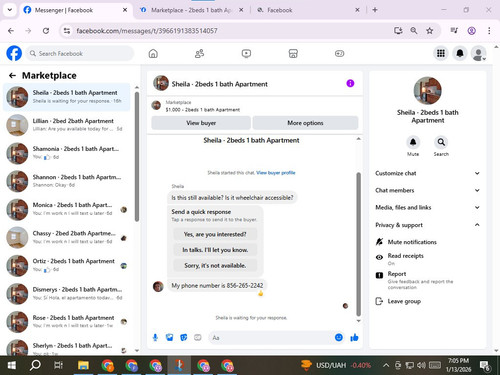Viewport: 500px width, 375px height.
Task: Open Chrome zoom magnifier icon
Action: [414, 31]
